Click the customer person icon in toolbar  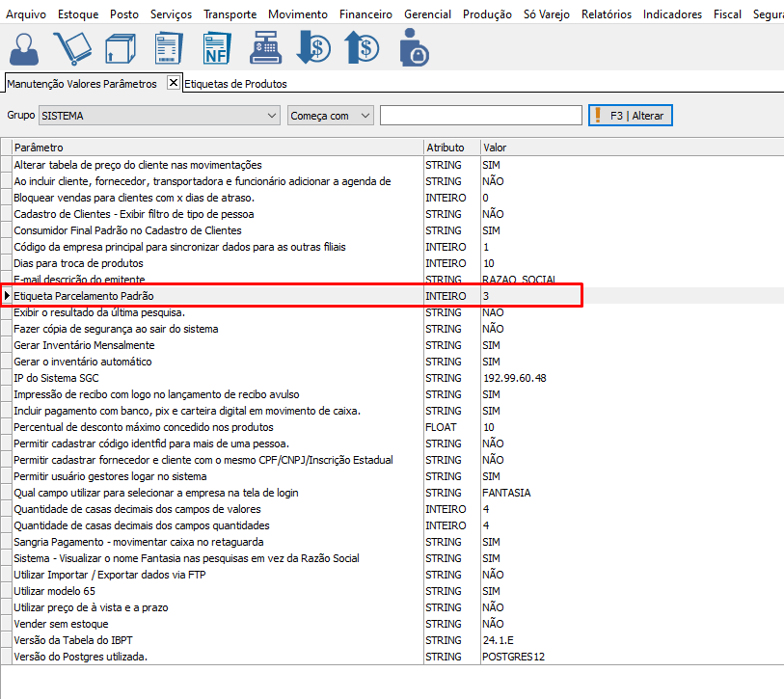click(x=27, y=48)
